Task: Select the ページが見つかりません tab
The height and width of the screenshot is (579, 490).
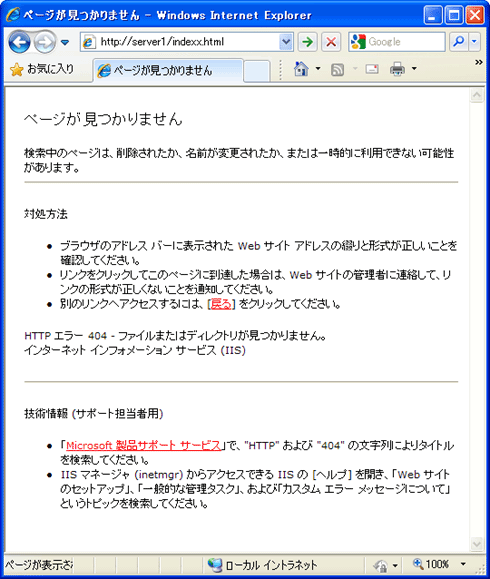Action: [x=168, y=70]
